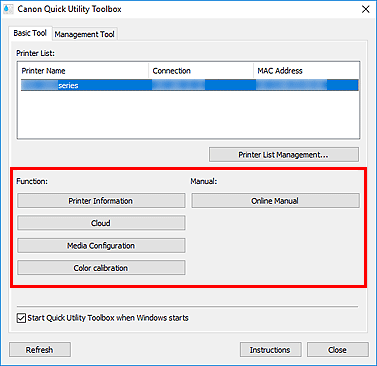The image size is (377, 366).
Task: Open Media Configuration tool
Action: [101, 246]
